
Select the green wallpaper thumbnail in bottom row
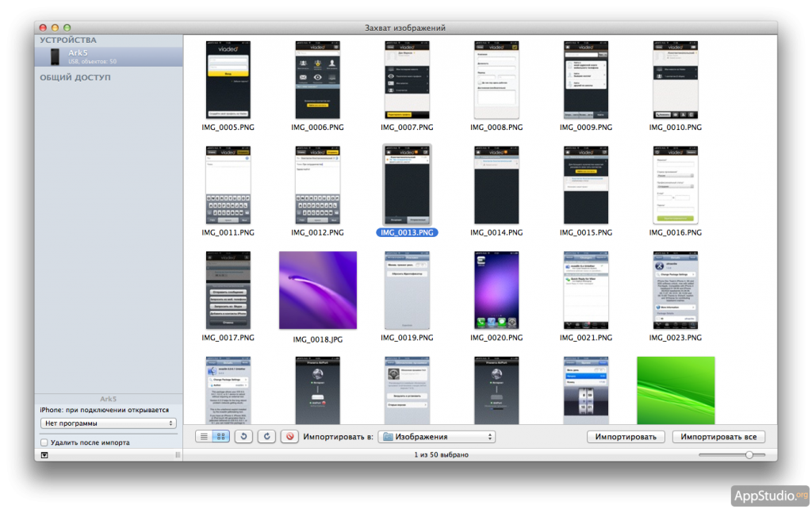pyautogui.click(x=676, y=390)
